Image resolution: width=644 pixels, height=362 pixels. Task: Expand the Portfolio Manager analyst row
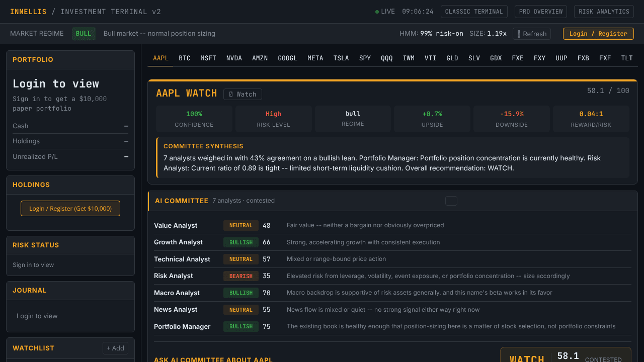pyautogui.click(x=392, y=326)
